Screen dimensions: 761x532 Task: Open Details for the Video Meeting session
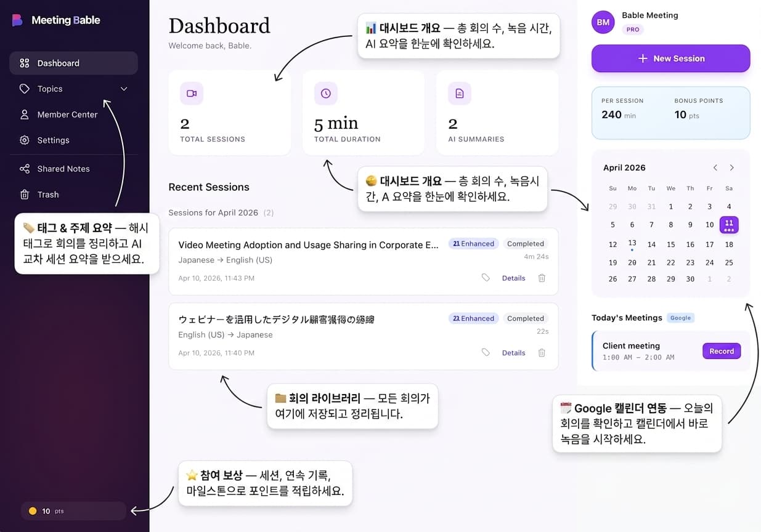tap(513, 278)
